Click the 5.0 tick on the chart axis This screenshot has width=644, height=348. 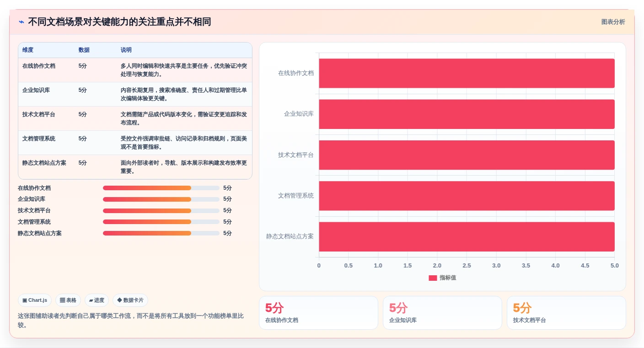(x=614, y=266)
